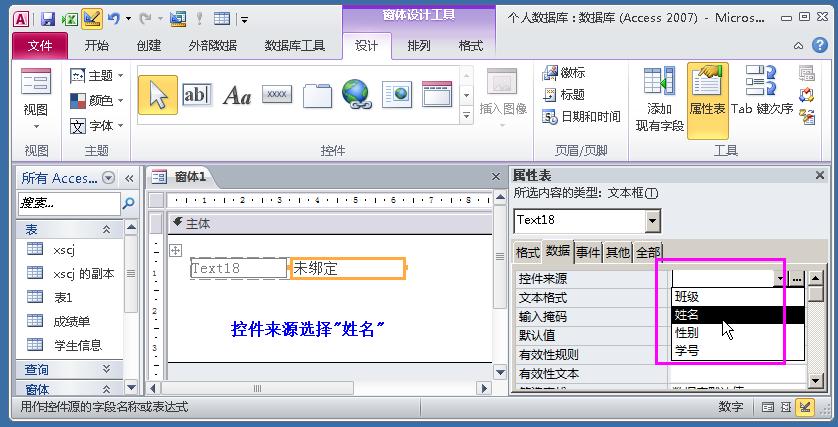Choose 性别 from control source list
This screenshot has height=427, width=838.
(738, 333)
